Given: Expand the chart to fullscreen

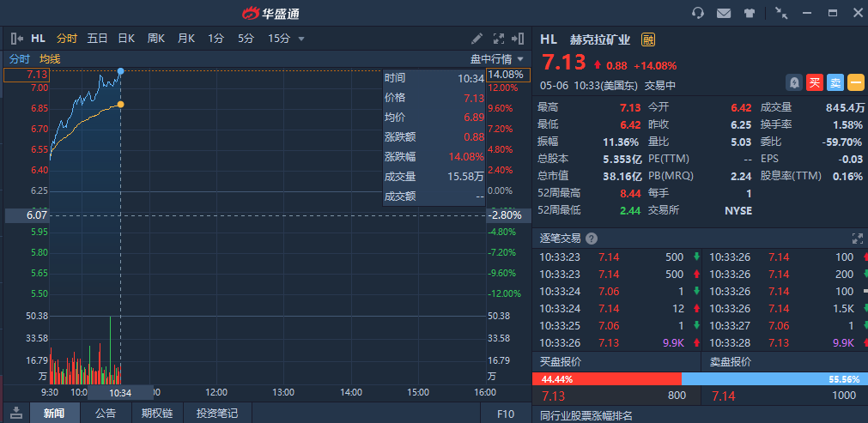Looking at the screenshot, I should click(x=498, y=39).
